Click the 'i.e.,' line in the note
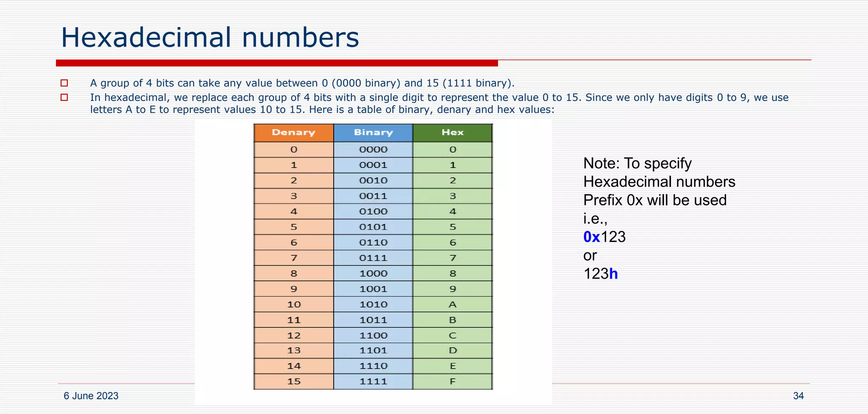 (595, 219)
